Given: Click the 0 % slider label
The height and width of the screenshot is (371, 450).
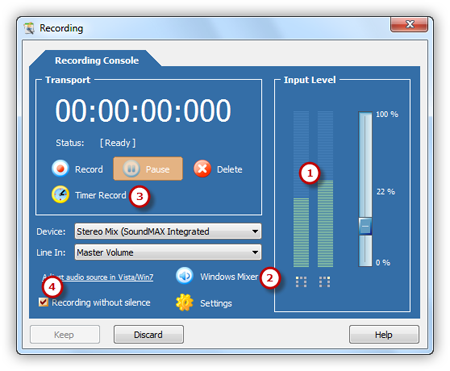Looking at the screenshot, I should click(x=383, y=263).
